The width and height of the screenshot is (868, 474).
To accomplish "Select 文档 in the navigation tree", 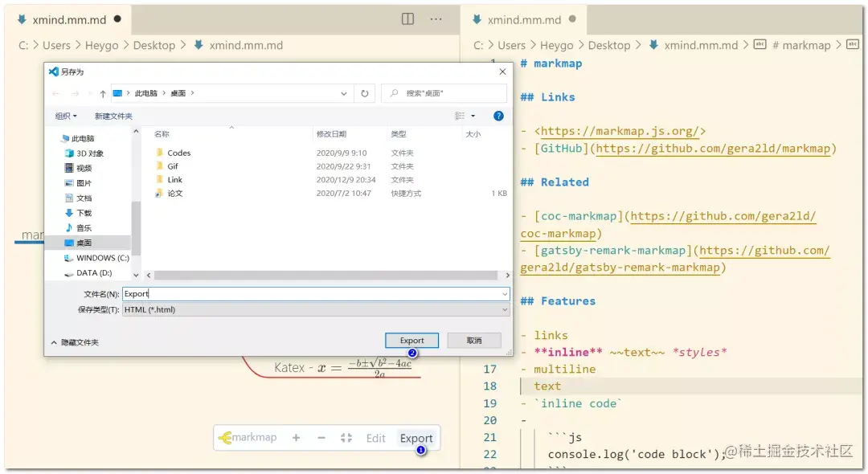I will (78, 198).
